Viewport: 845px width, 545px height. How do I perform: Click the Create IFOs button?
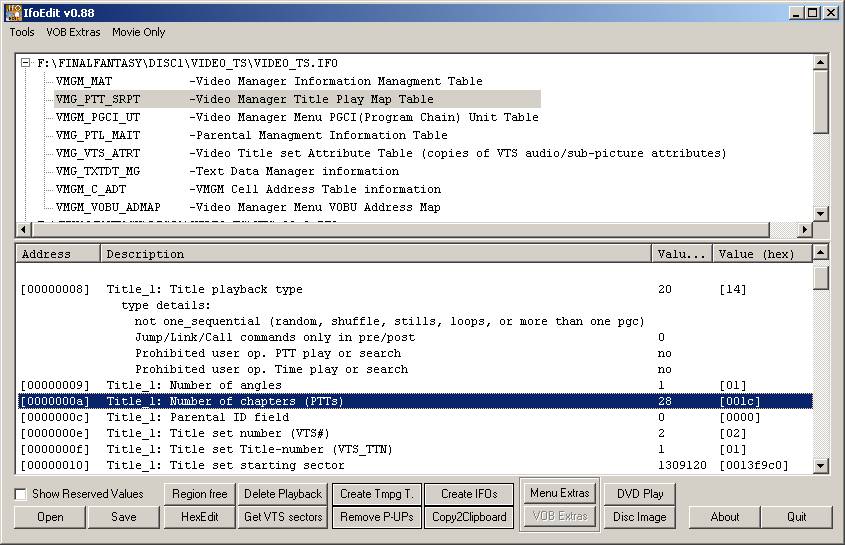point(469,494)
